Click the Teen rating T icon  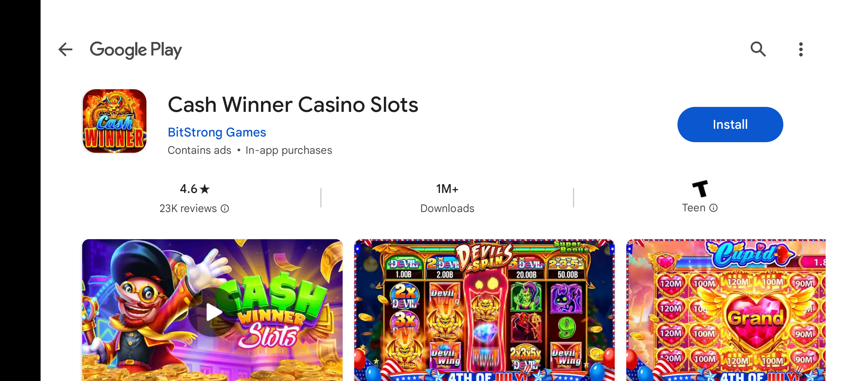[x=700, y=188]
